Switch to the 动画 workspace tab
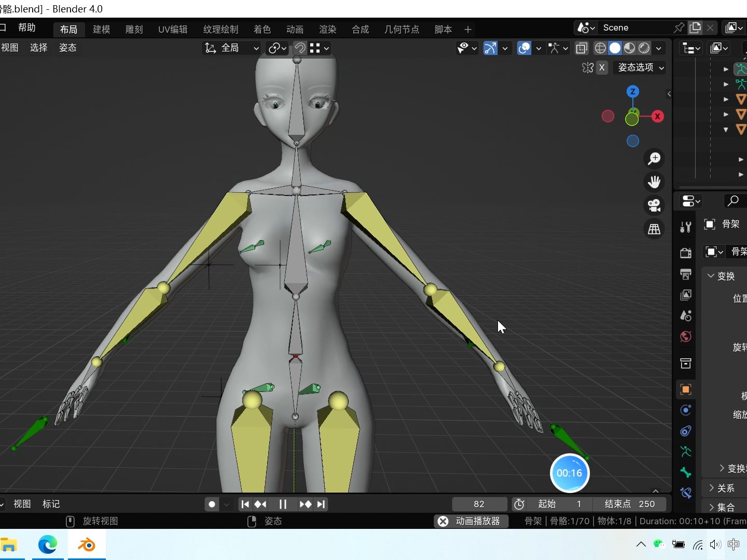The image size is (747, 560). (295, 30)
